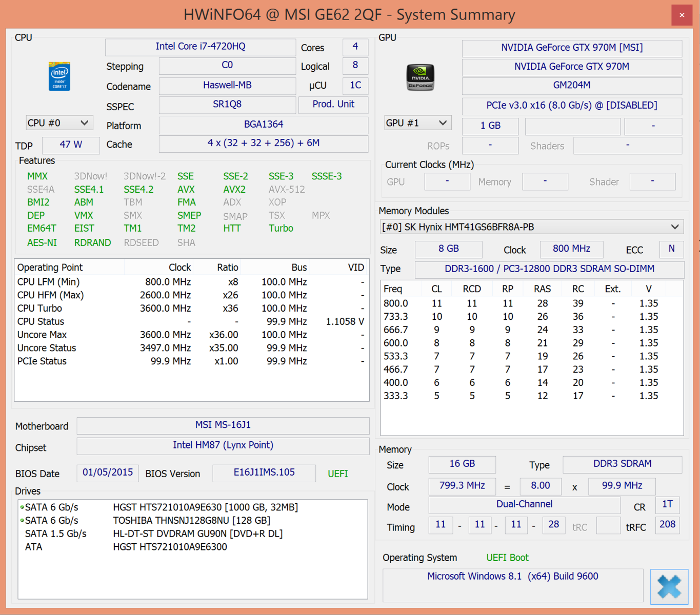
Task: Click the module clock 800 MHz field
Action: point(571,249)
